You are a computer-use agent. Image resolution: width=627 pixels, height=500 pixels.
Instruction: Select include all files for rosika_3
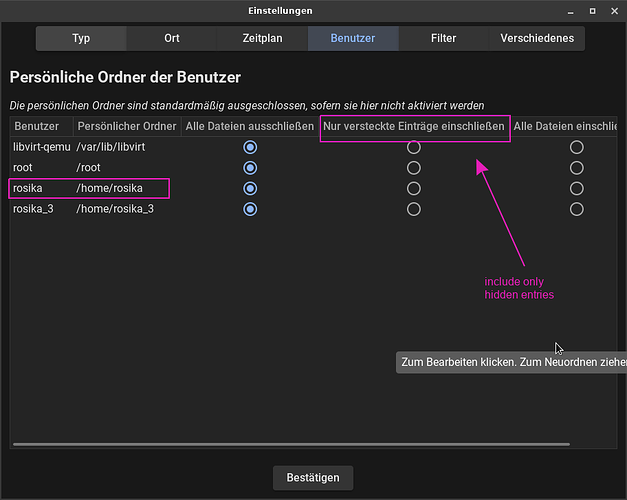576,209
